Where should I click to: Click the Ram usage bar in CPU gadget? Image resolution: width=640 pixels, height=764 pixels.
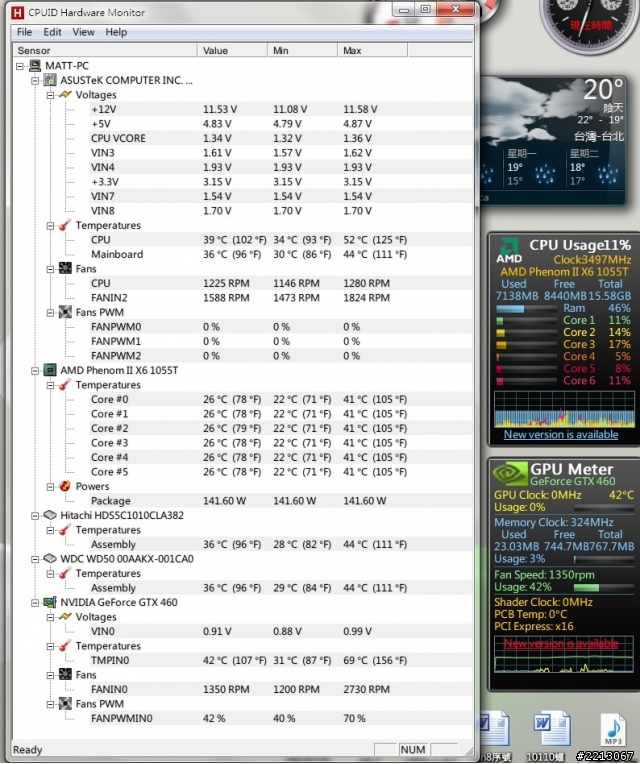(526, 308)
